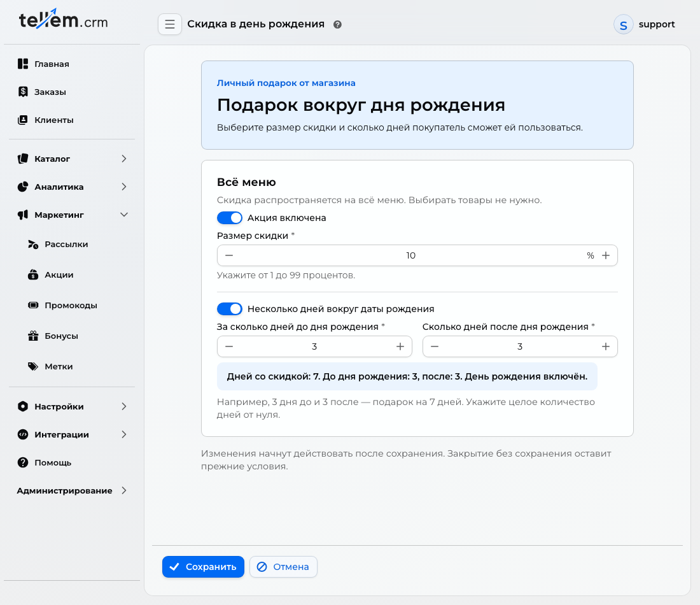Click the Всё меню section heading

click(x=246, y=182)
